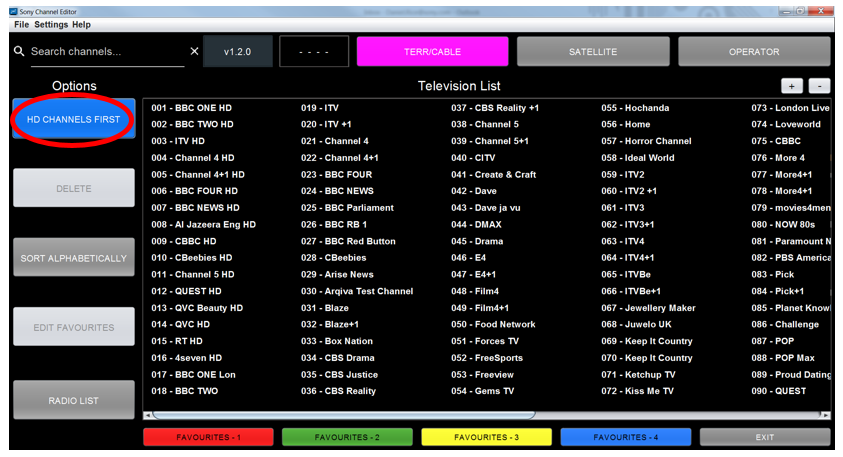
Task: Open the Settings menu
Action: tap(51, 25)
